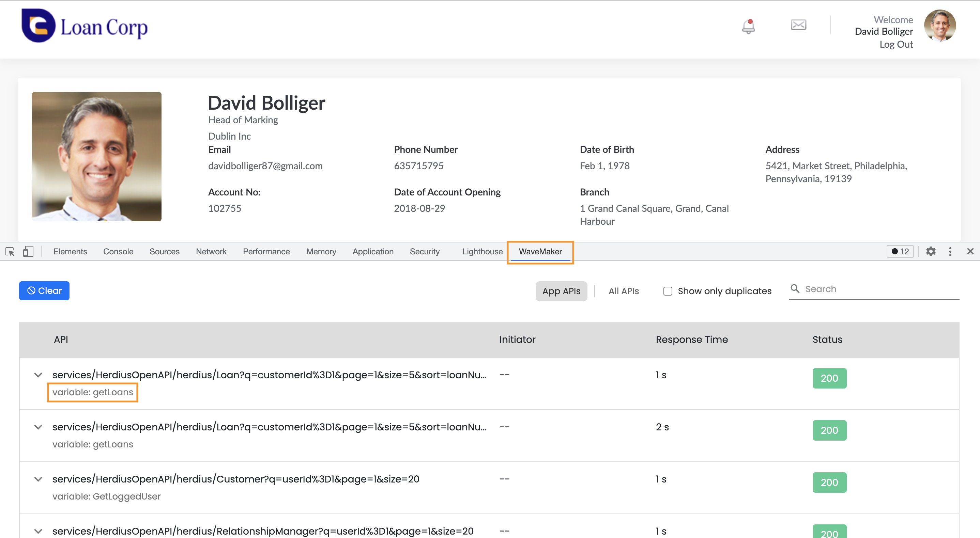980x538 pixels.
Task: Enable Show only duplicates checkbox
Action: coord(668,291)
